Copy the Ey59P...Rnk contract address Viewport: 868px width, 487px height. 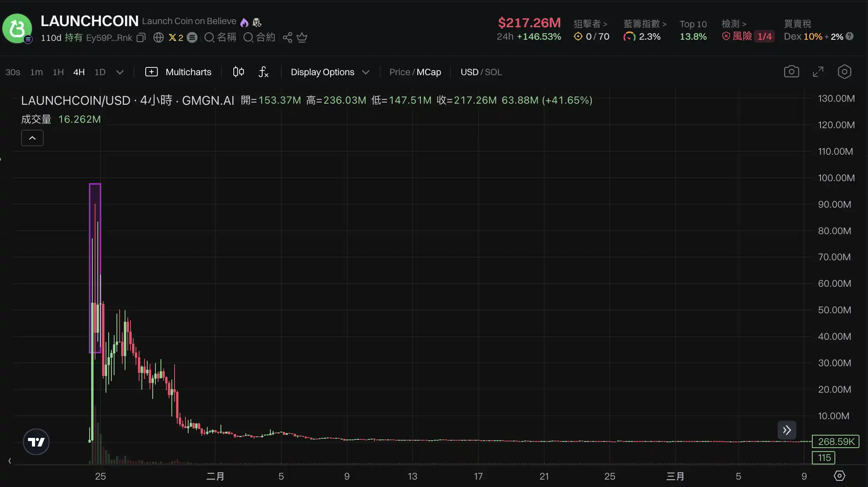click(x=141, y=37)
